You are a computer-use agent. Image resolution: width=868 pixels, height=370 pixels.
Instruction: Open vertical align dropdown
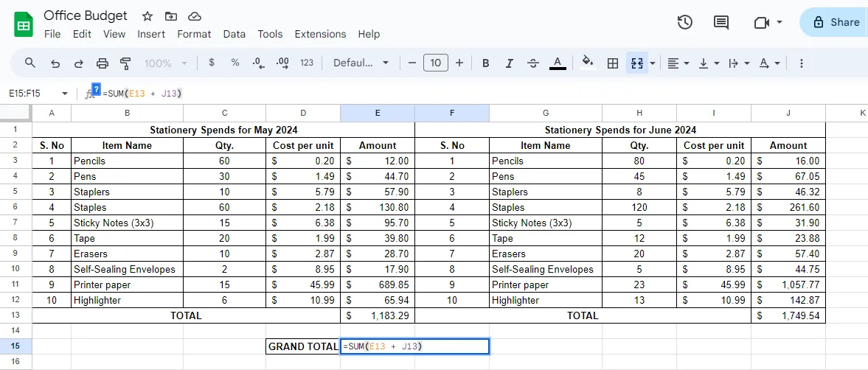709,63
